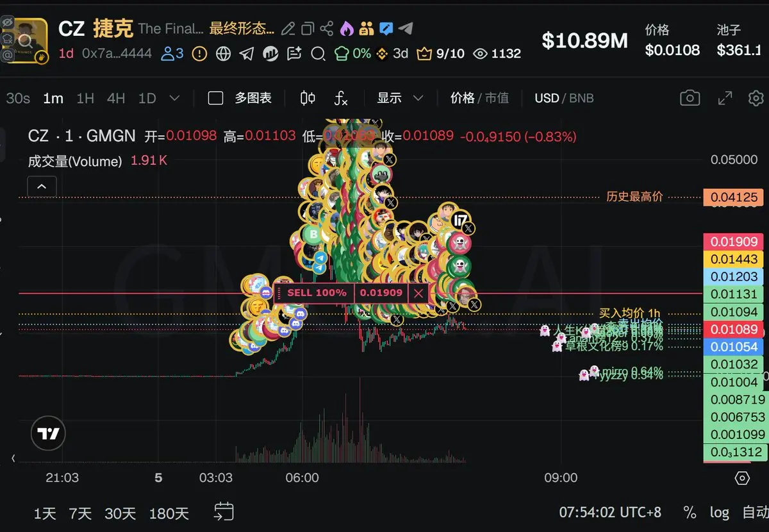Open chart settings gear icon
The image size is (769, 532).
pyautogui.click(x=756, y=98)
